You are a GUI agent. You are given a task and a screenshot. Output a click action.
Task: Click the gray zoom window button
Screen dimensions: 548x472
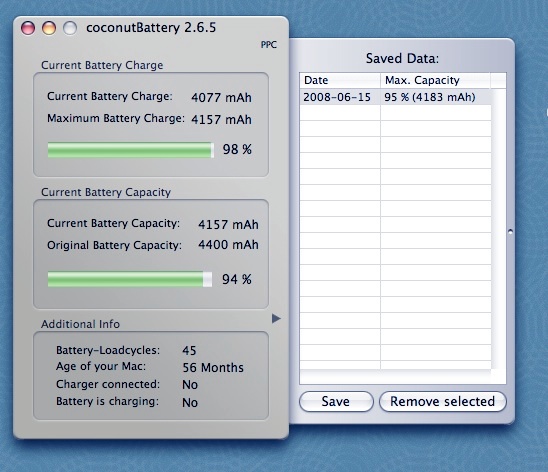tap(70, 28)
